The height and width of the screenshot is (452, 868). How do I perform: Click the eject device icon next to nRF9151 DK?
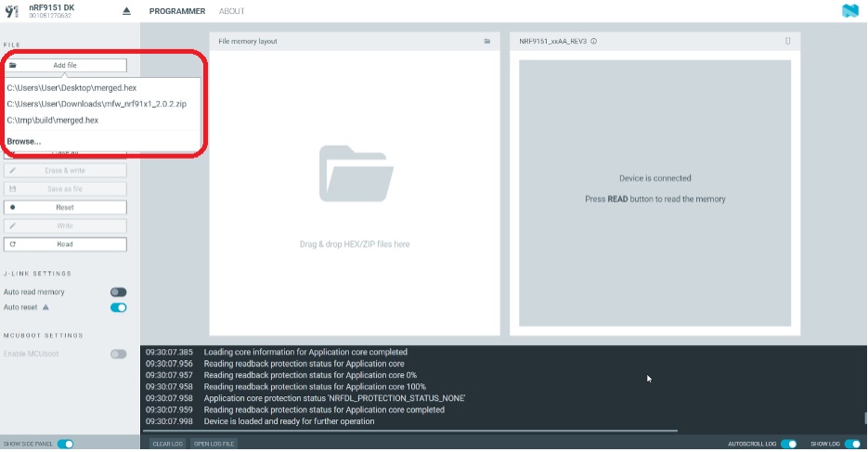127,11
